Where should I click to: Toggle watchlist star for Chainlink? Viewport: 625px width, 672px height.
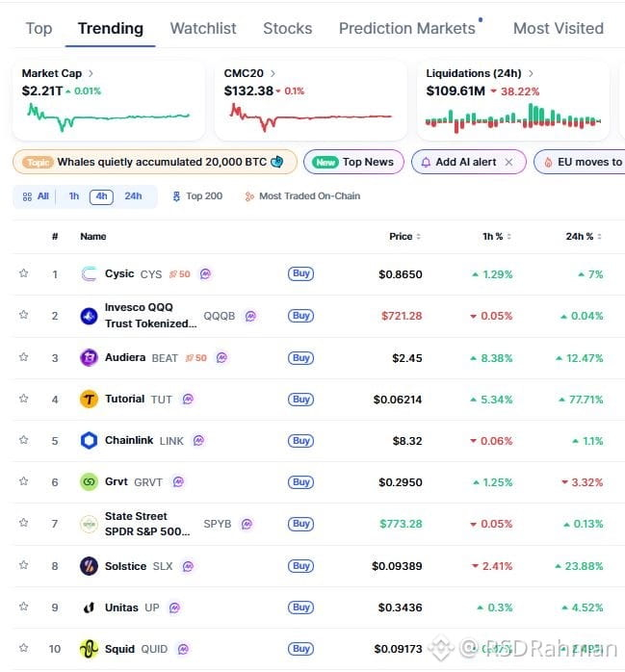(x=23, y=440)
